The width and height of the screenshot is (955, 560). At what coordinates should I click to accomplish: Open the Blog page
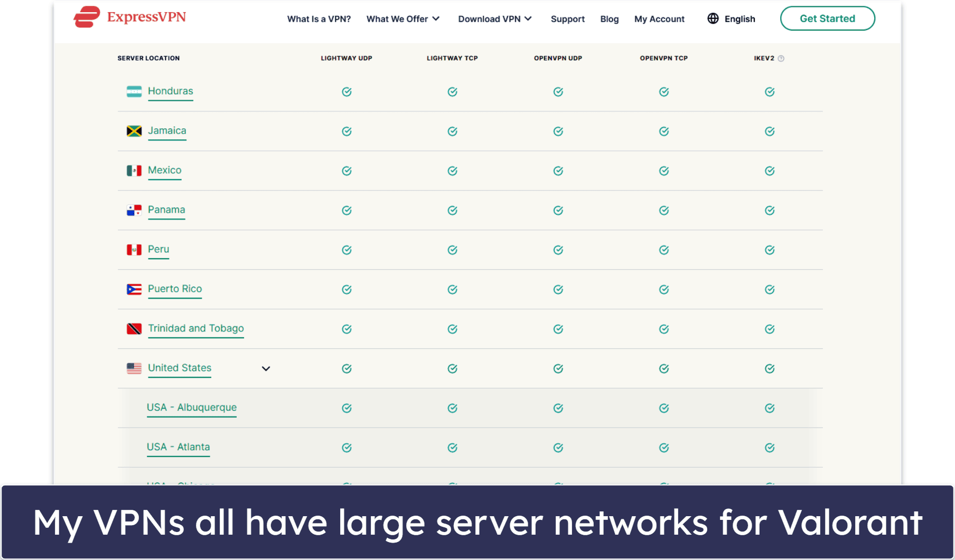point(609,19)
